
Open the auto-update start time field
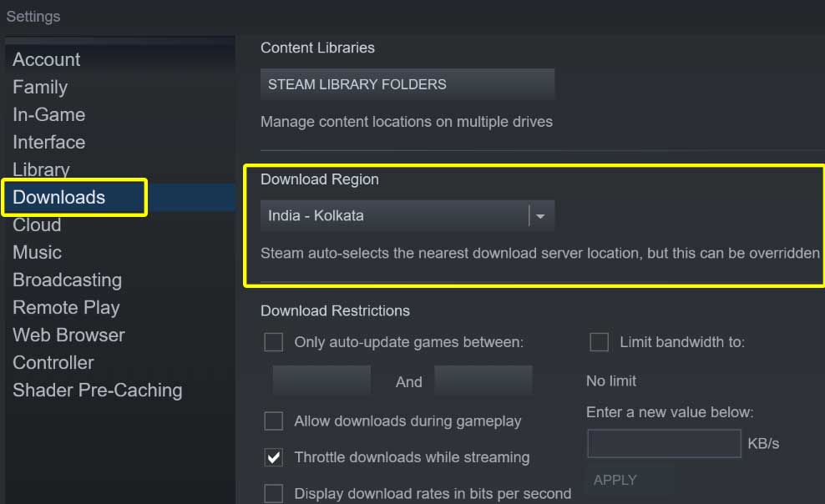click(321, 381)
